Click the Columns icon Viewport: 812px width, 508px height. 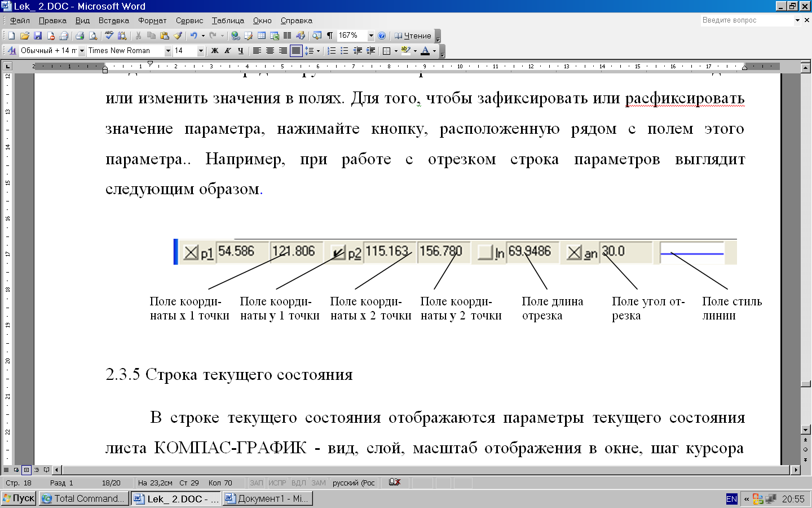287,36
